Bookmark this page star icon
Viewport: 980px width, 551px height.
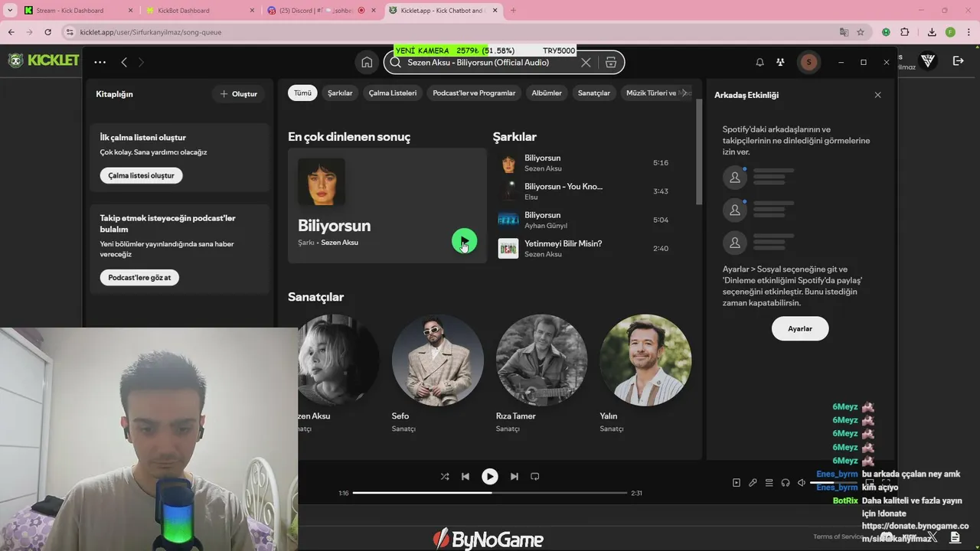(861, 32)
